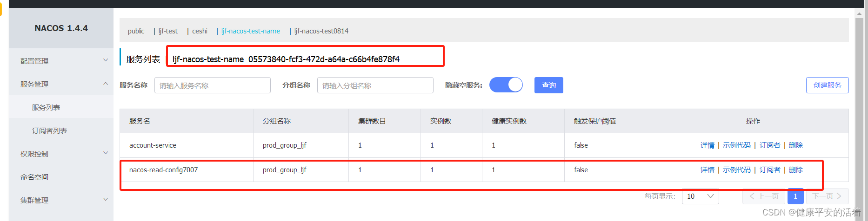Click the false threshold value for account-service
The image size is (868, 221).
(581, 145)
